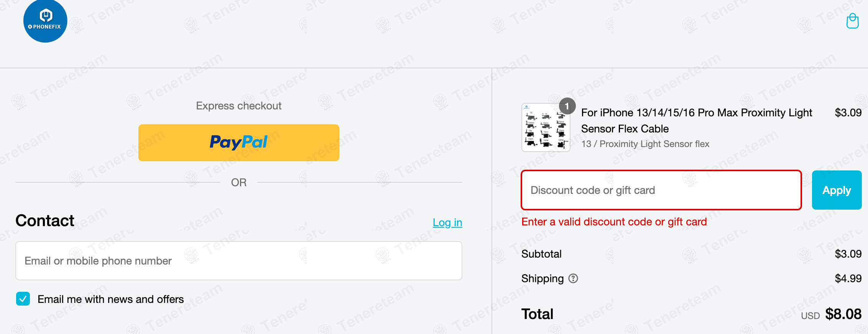Focus the Email or mobile phone field
The width and height of the screenshot is (868, 334).
238,261
